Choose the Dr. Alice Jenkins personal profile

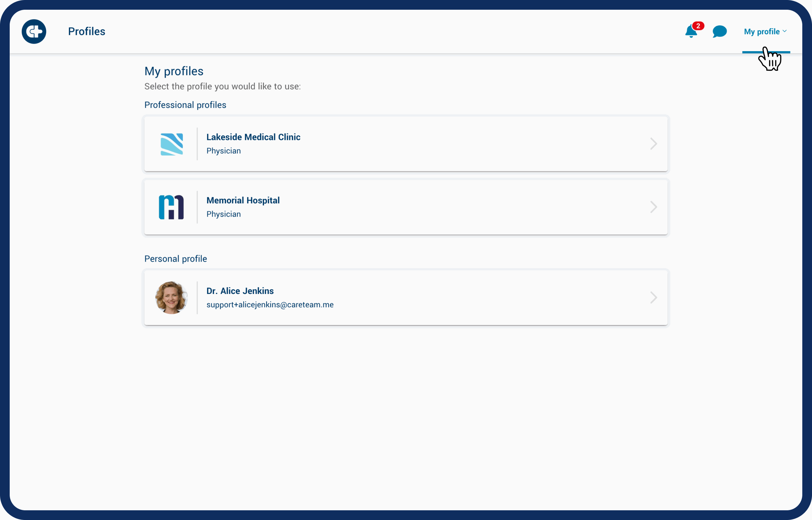(240, 291)
